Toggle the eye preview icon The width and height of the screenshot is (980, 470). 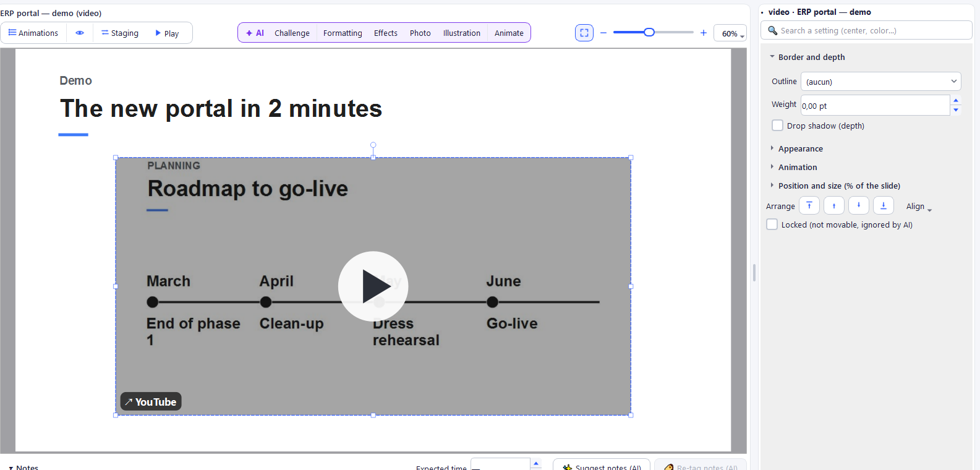[x=80, y=33]
